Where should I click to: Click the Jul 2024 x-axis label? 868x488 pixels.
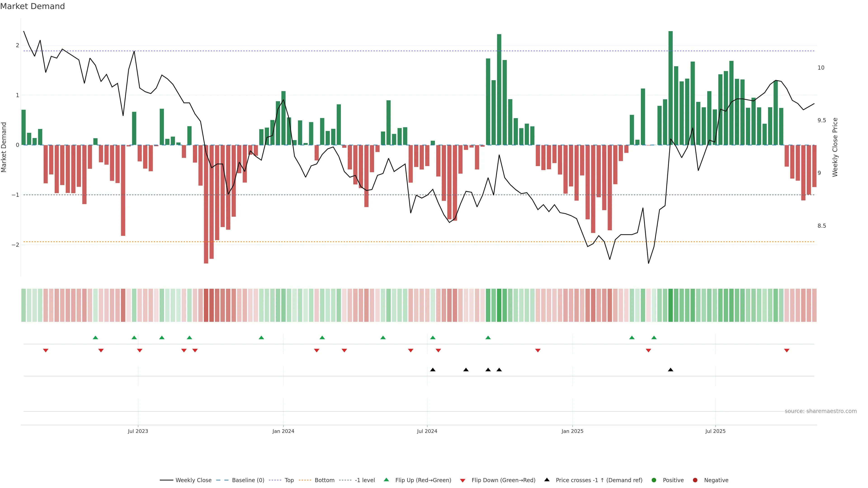(x=427, y=431)
